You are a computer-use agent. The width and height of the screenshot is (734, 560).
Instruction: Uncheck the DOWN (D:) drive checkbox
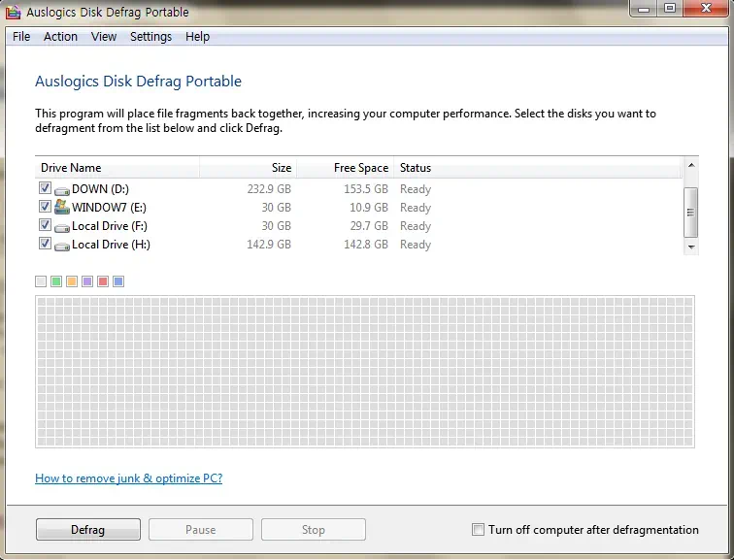[x=45, y=188]
